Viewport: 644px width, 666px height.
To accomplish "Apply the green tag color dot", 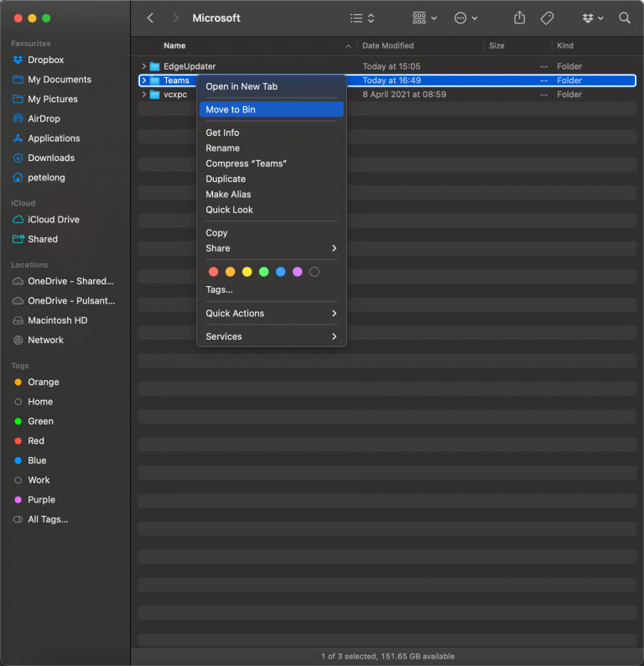I will tap(263, 272).
